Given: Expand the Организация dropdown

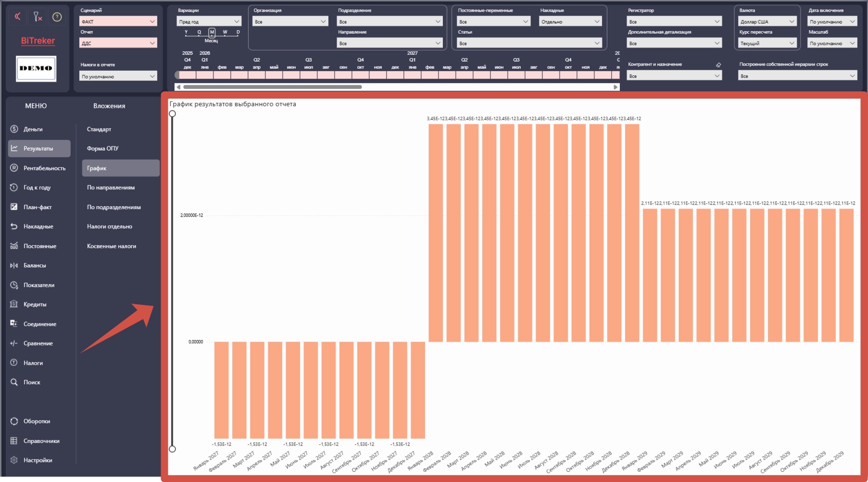Looking at the screenshot, I should [290, 22].
